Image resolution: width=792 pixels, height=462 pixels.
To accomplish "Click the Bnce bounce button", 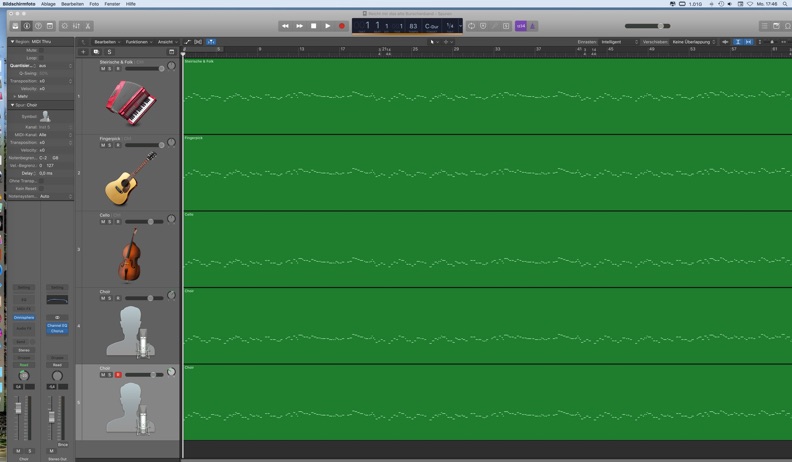I will [x=63, y=445].
